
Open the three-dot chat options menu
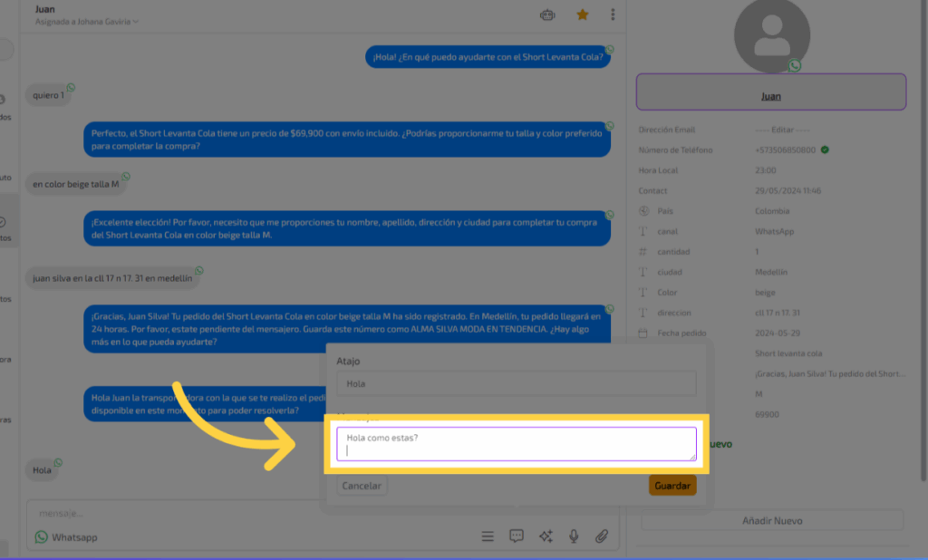(614, 14)
